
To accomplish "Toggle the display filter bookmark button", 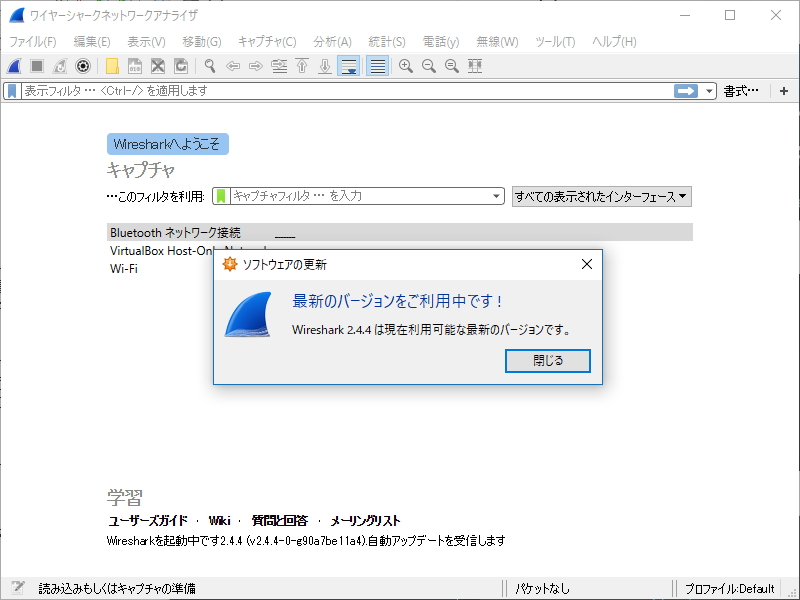I will [x=12, y=91].
